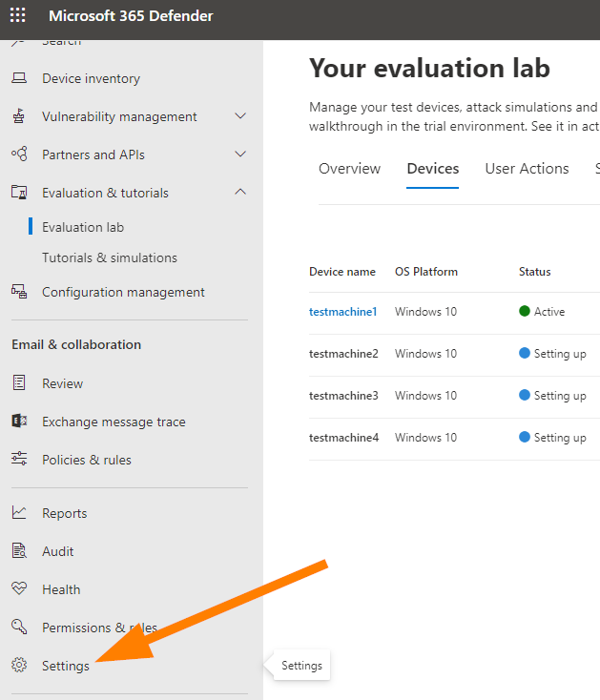The height and width of the screenshot is (700, 600).
Task: Click Setting up status of testmachine3
Action: 552,396
